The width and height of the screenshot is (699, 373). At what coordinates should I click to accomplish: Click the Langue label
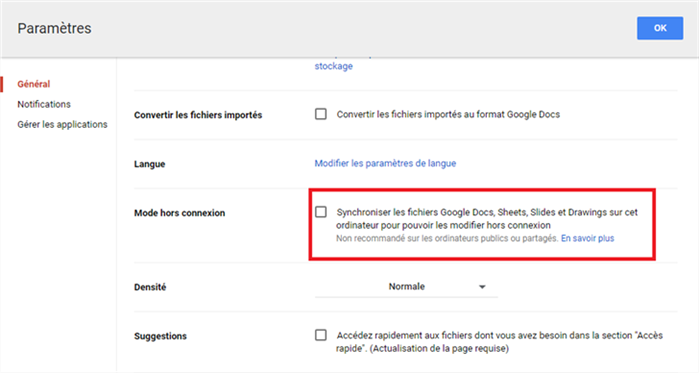point(150,164)
